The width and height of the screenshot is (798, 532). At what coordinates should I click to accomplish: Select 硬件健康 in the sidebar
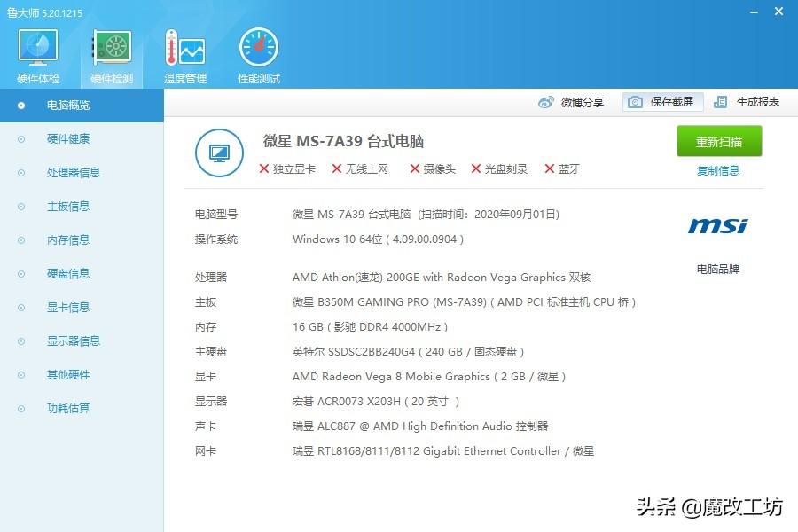[x=82, y=139]
